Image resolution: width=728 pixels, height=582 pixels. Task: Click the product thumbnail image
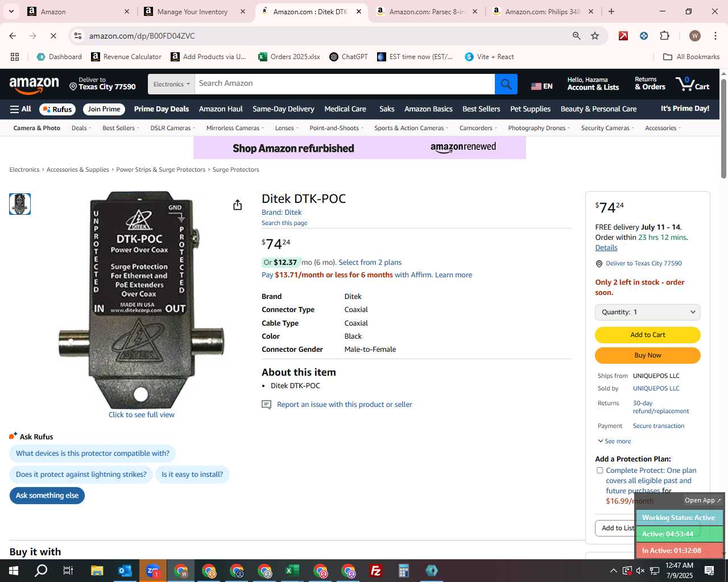pos(20,204)
